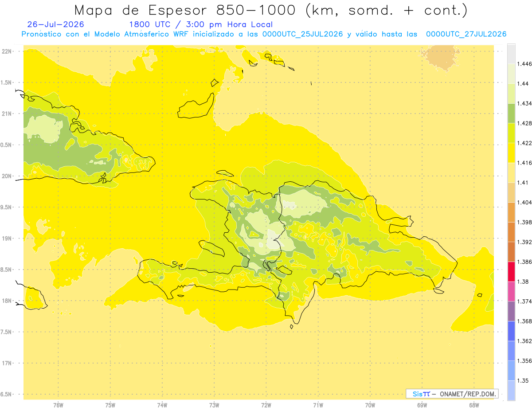Pick the green legend swatch between 1.428 and 1.434

(511, 113)
